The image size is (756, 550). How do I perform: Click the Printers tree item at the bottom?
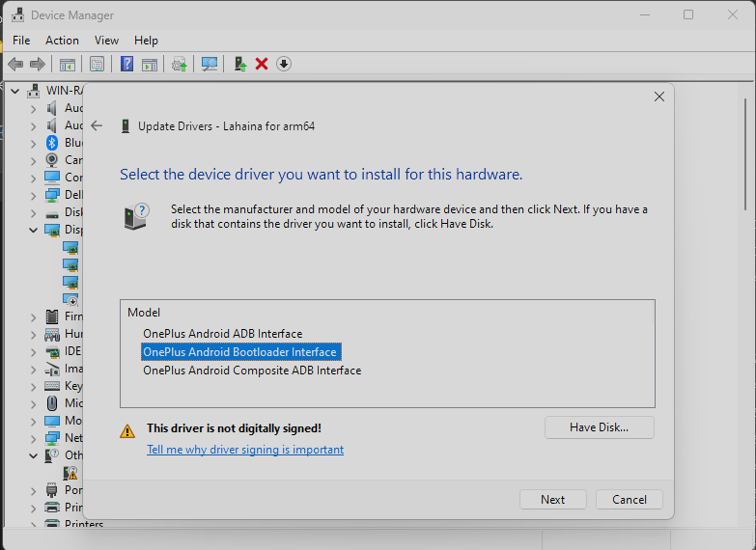tap(84, 524)
